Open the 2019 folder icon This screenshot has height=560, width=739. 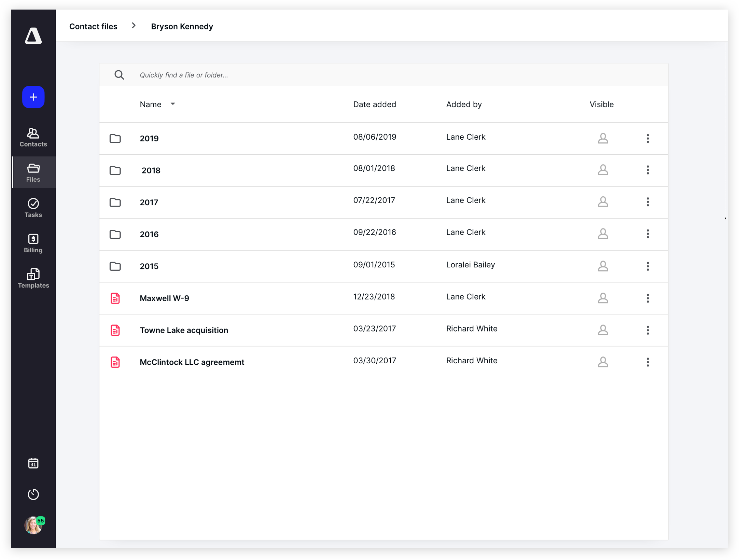pyautogui.click(x=115, y=138)
